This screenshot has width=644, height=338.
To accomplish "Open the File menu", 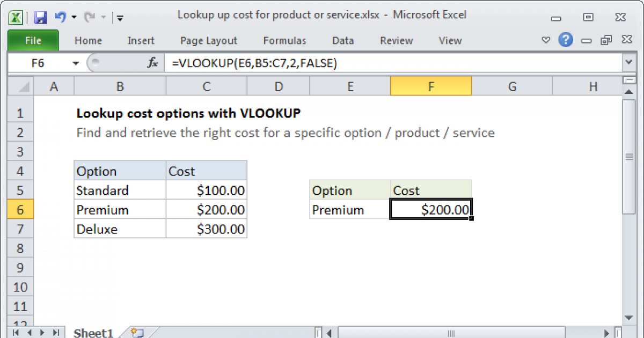I will 33,40.
